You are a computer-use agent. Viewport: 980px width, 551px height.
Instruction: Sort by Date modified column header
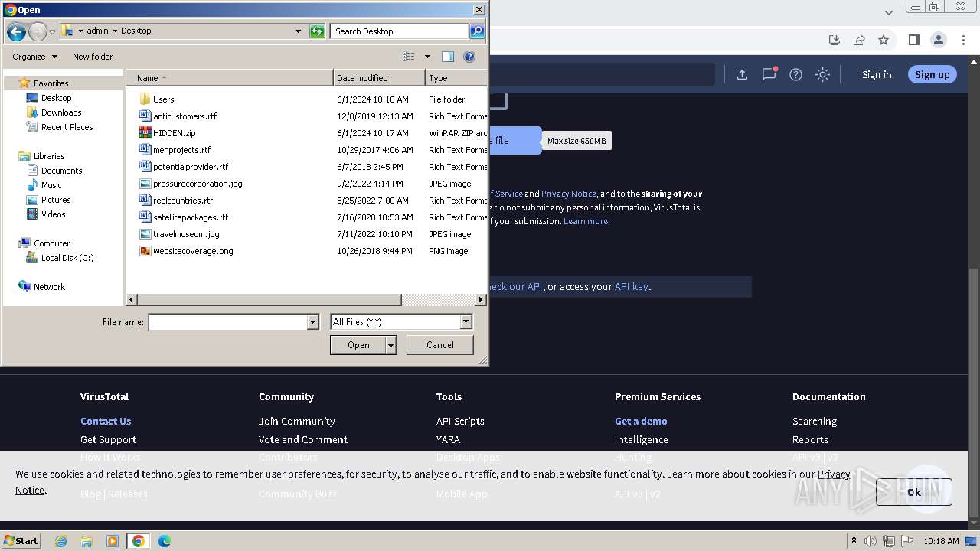click(379, 78)
